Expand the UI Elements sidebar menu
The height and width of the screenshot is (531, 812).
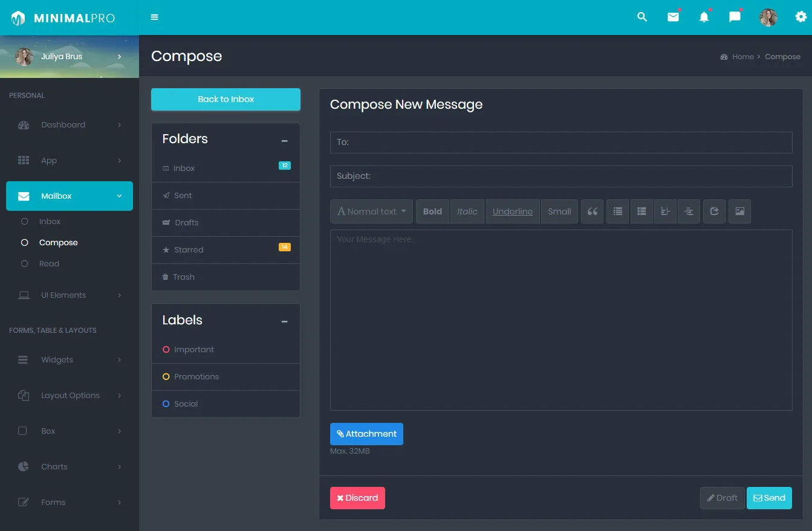point(70,295)
